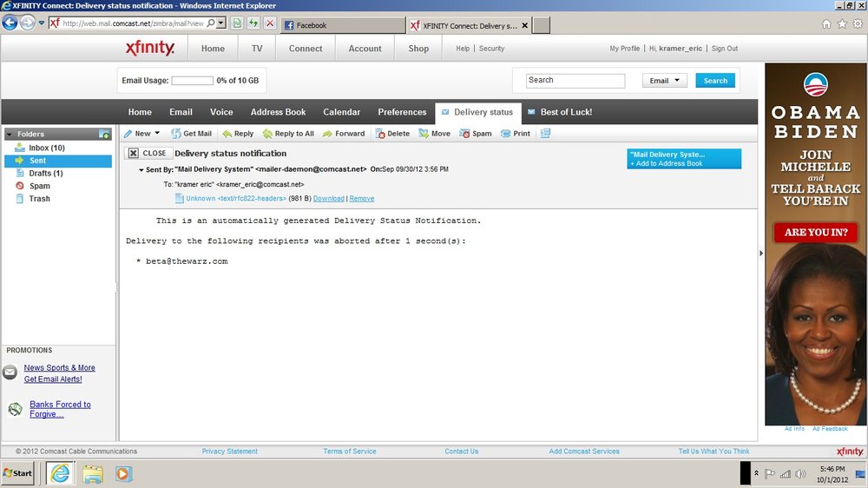868x488 pixels.
Task: Print the open email
Action: 516,134
